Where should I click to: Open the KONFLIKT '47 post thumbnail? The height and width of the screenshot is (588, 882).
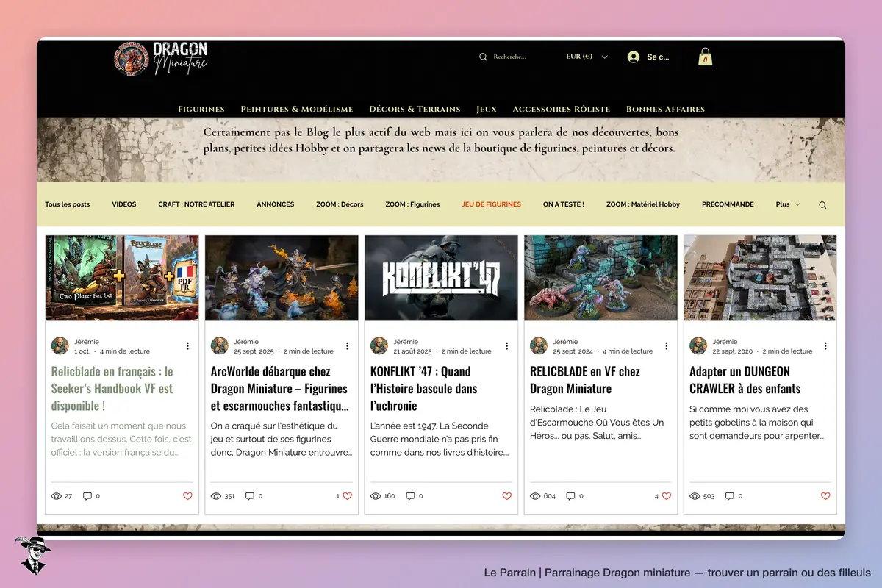441,278
